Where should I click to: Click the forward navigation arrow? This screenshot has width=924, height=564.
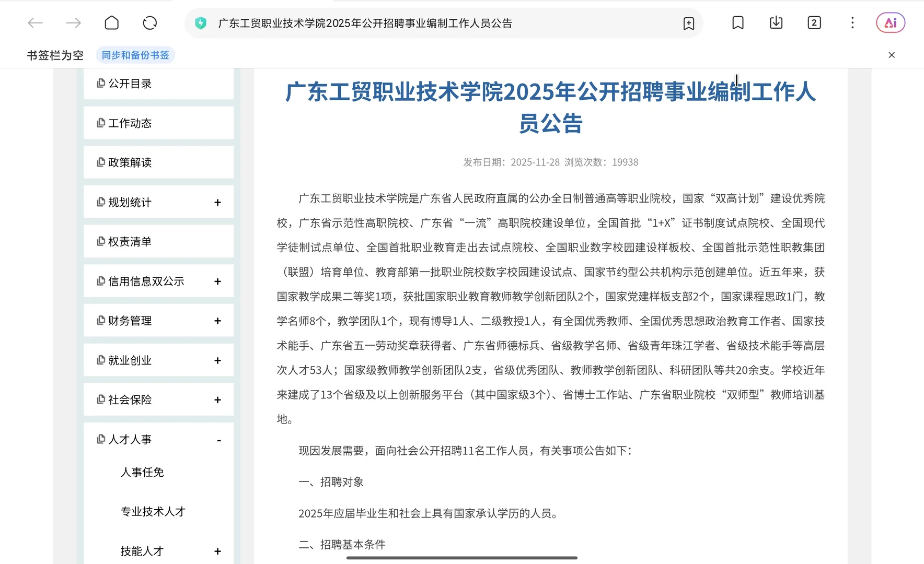coord(73,23)
